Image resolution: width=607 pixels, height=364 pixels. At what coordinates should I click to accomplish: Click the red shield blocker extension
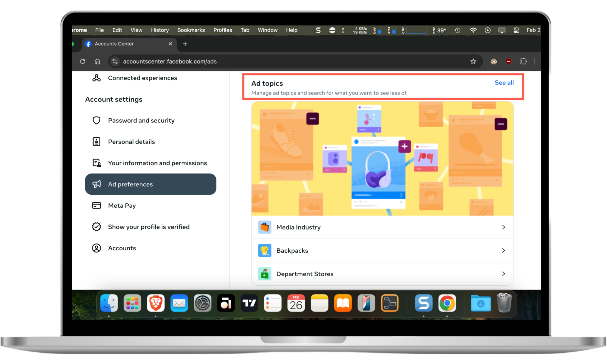point(508,61)
